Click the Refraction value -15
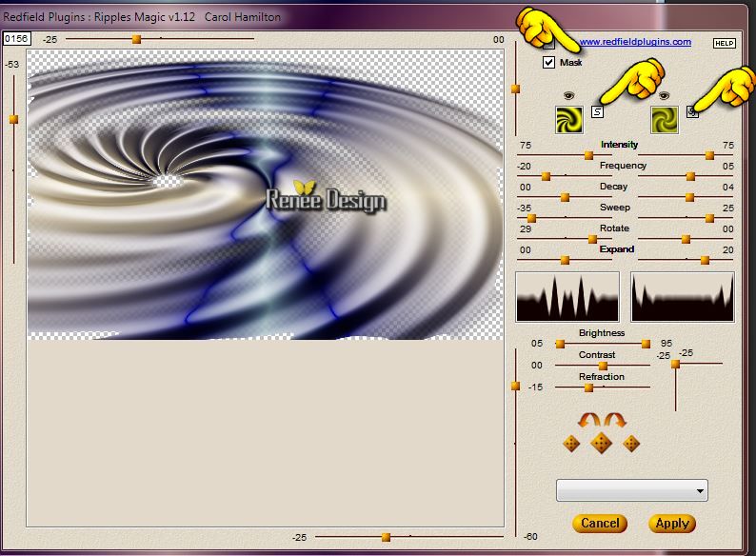The width and height of the screenshot is (756, 556). [x=535, y=387]
